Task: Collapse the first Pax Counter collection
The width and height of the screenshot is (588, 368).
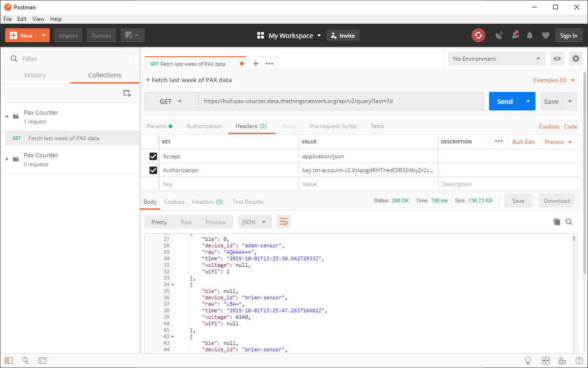Action: (x=7, y=116)
